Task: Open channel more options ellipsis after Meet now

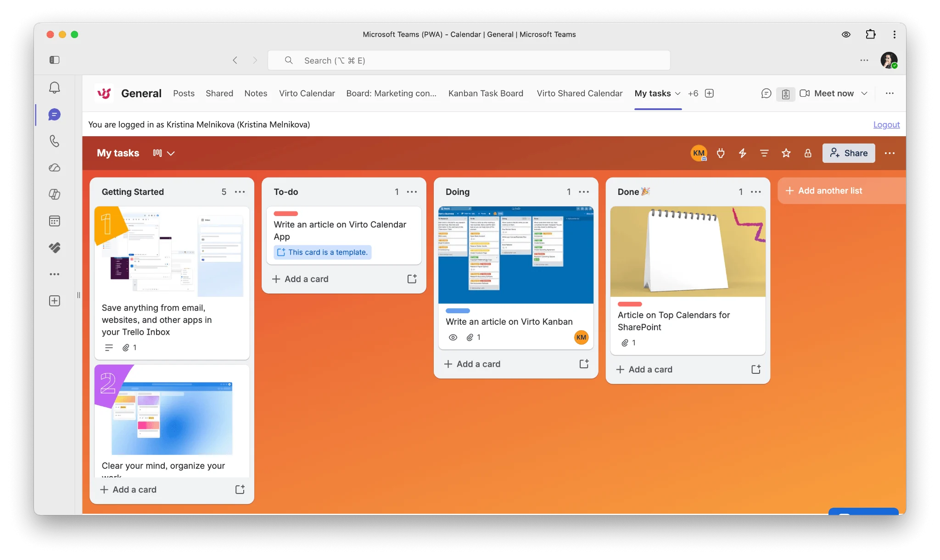Action: pyautogui.click(x=890, y=94)
